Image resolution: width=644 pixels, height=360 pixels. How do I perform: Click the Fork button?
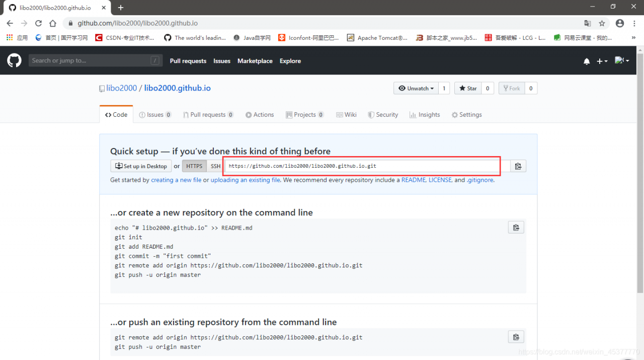(512, 88)
